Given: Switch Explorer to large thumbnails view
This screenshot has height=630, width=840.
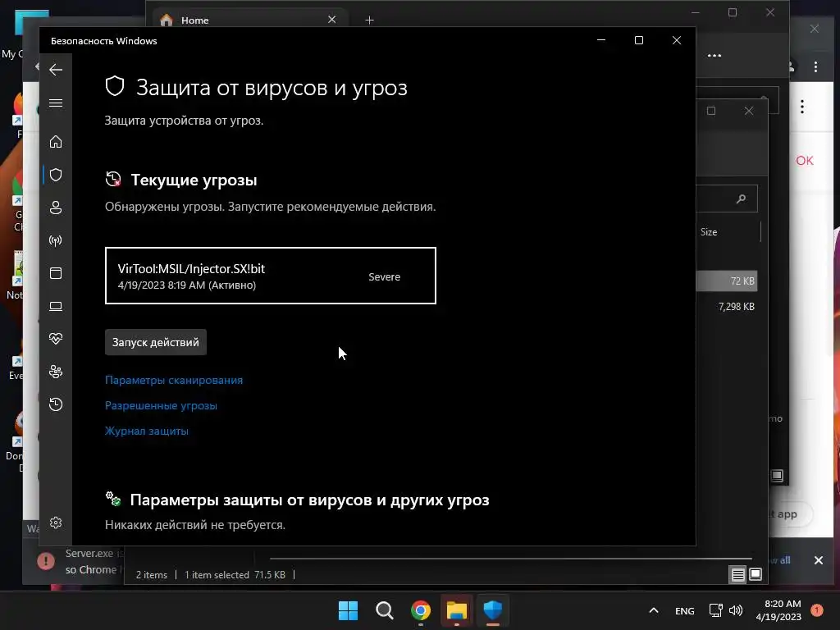Looking at the screenshot, I should click(756, 574).
